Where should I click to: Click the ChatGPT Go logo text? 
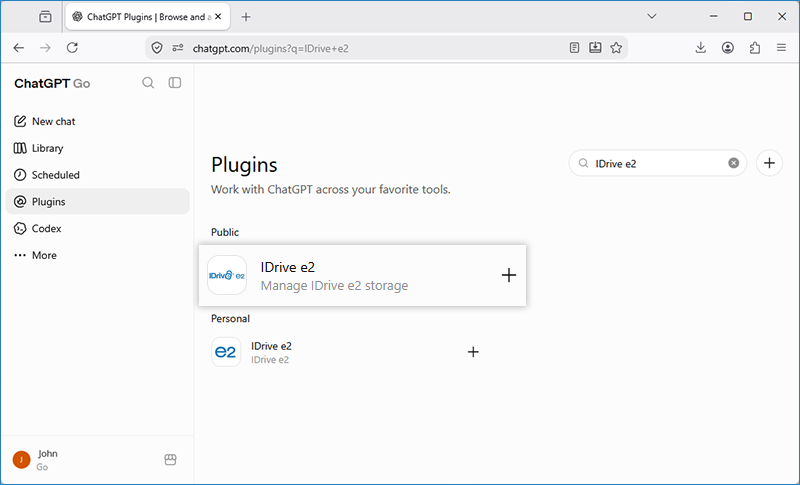click(52, 84)
